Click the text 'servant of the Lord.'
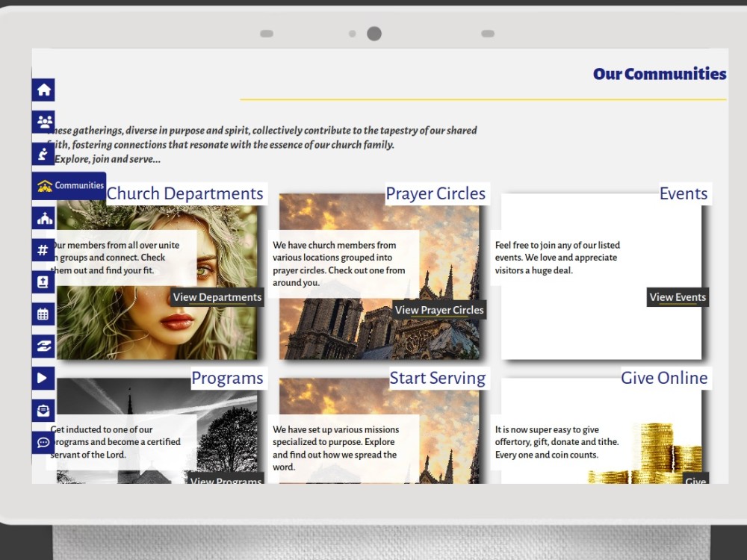This screenshot has height=560, width=747. (x=88, y=455)
